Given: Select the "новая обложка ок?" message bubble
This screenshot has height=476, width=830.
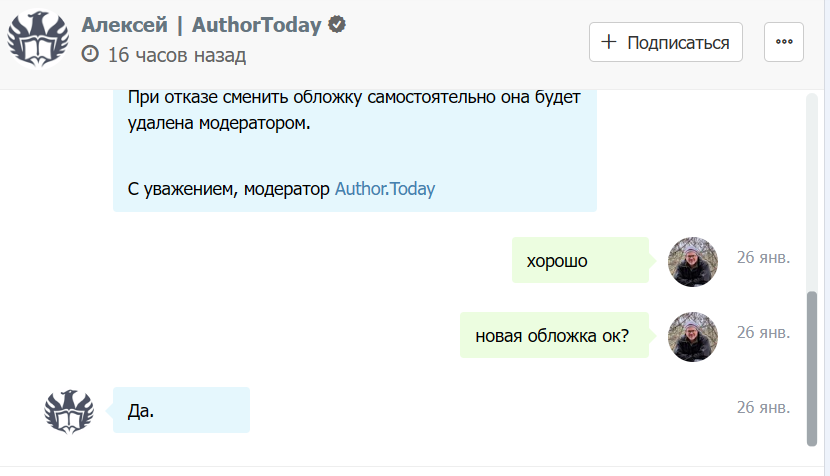Looking at the screenshot, I should tap(553, 335).
